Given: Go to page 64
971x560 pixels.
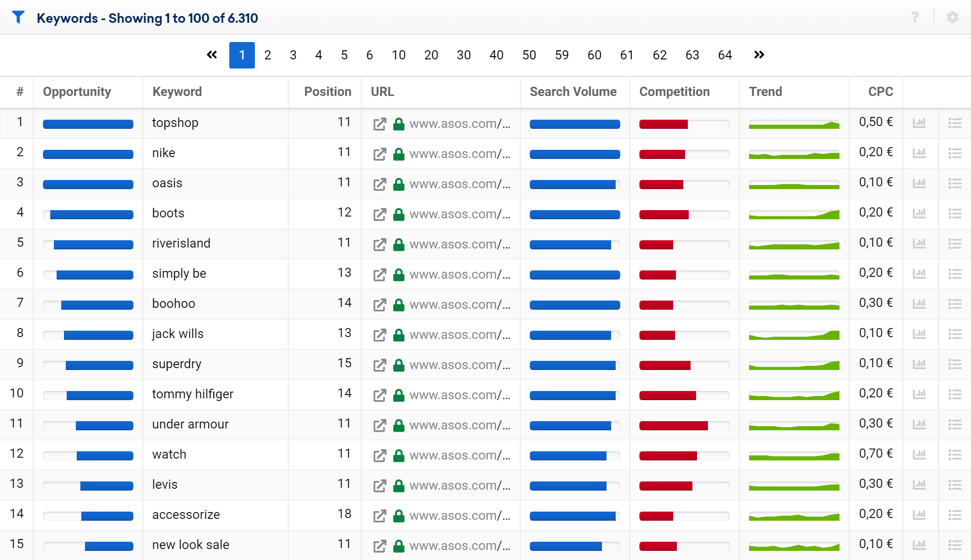Looking at the screenshot, I should point(725,55).
